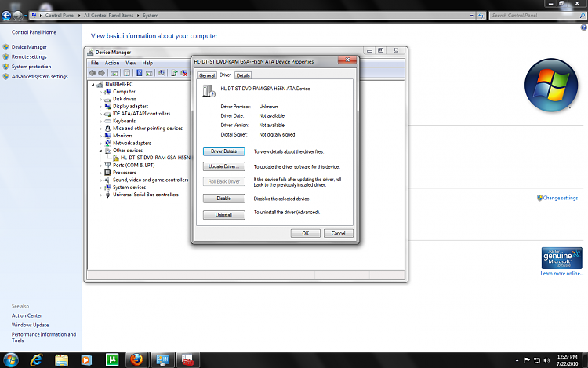Open Windows Explorer folder taskbar icon
The image size is (588, 368).
click(61, 360)
